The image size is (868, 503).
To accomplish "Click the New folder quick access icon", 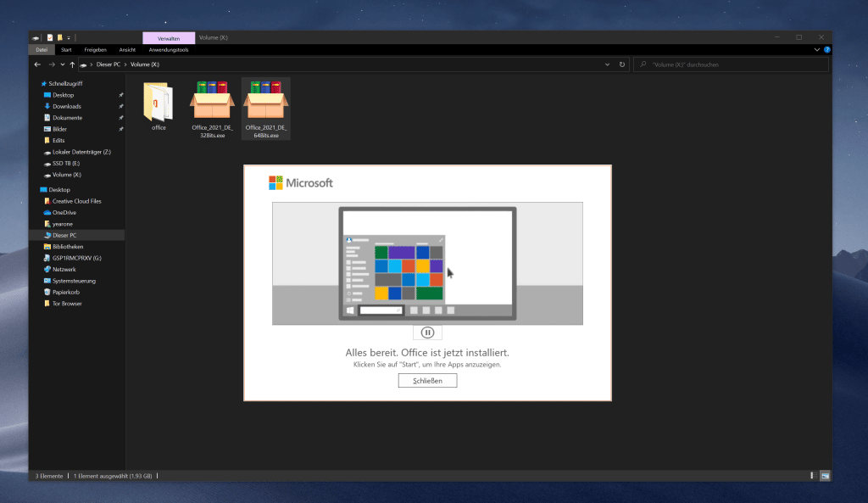I will [x=60, y=37].
